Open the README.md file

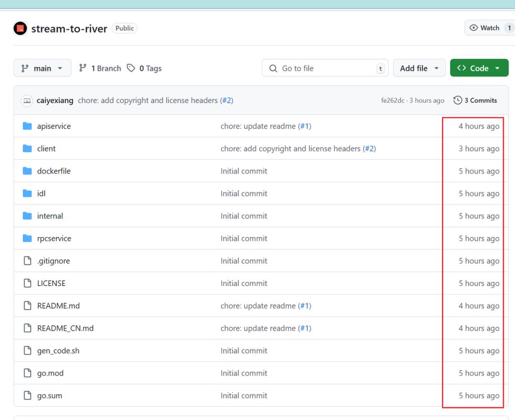click(58, 306)
